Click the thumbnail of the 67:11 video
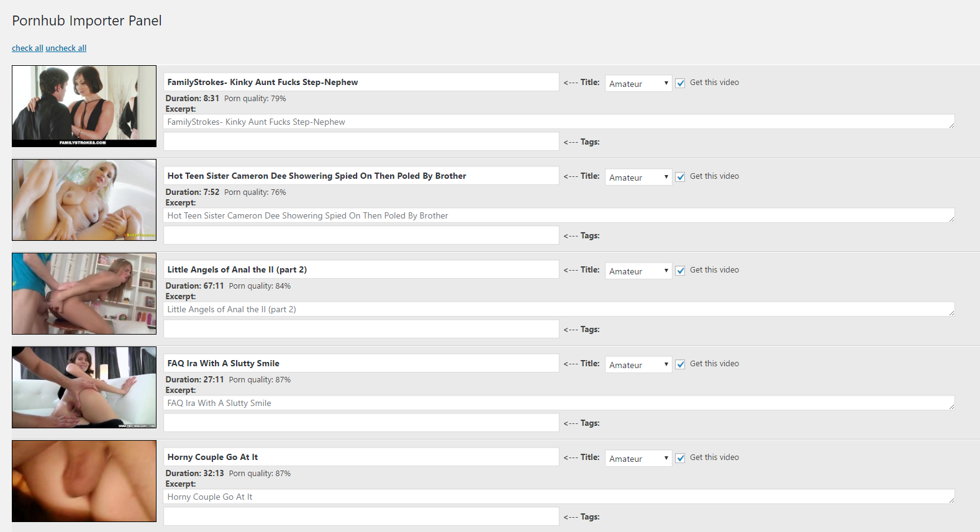Screen dimensions: 980x532 point(84,294)
